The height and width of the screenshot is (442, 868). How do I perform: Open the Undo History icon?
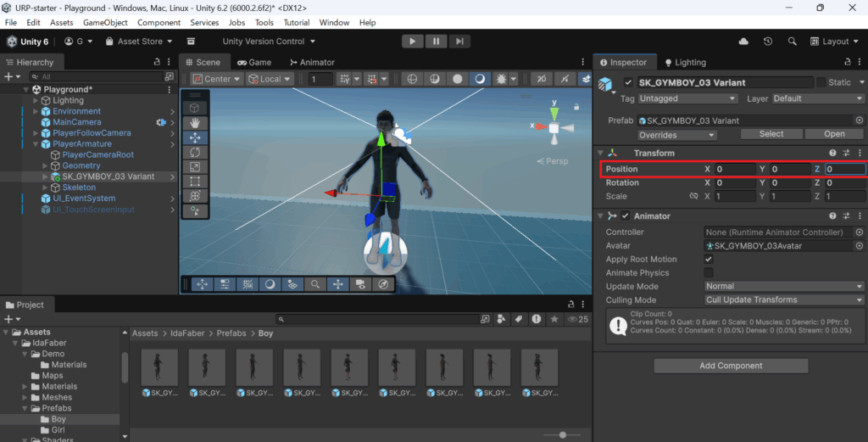[768, 41]
